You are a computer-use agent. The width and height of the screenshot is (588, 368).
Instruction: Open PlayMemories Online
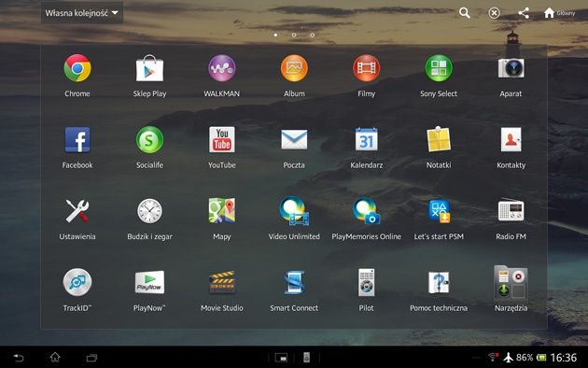367,211
